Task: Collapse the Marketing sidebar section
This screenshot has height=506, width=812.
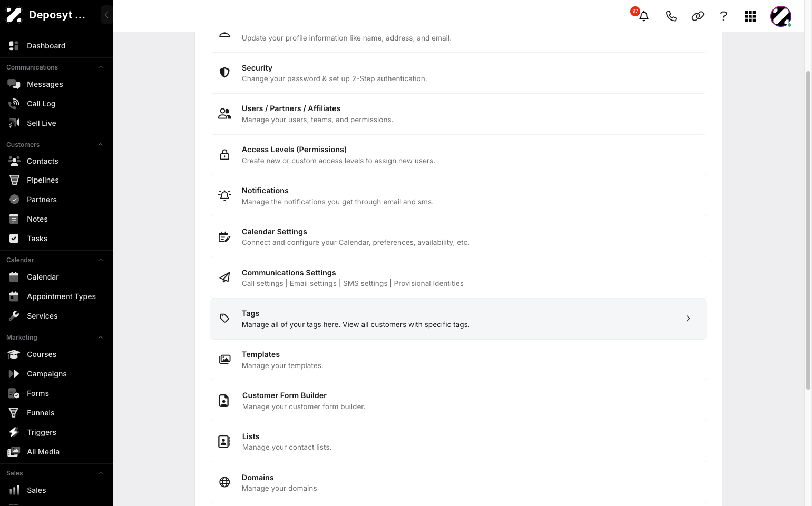Action: tap(101, 338)
